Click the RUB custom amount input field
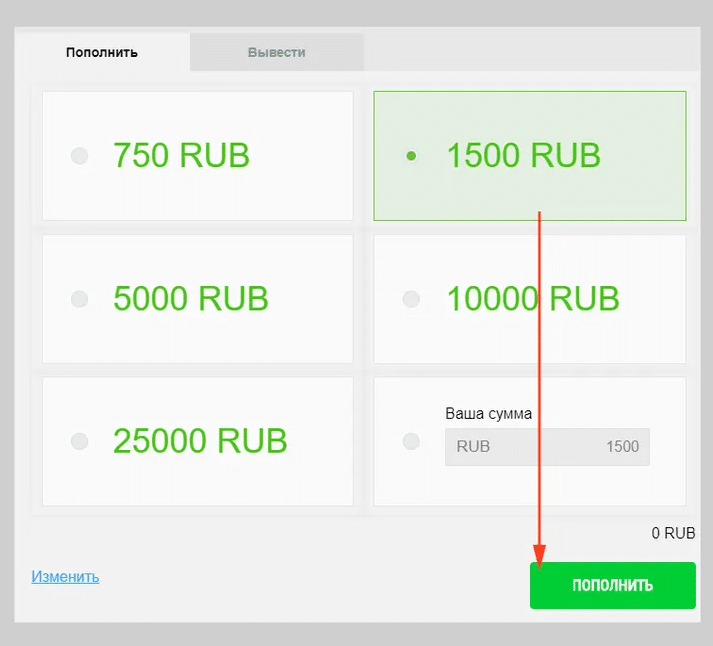This screenshot has width=713, height=646. 547,446
